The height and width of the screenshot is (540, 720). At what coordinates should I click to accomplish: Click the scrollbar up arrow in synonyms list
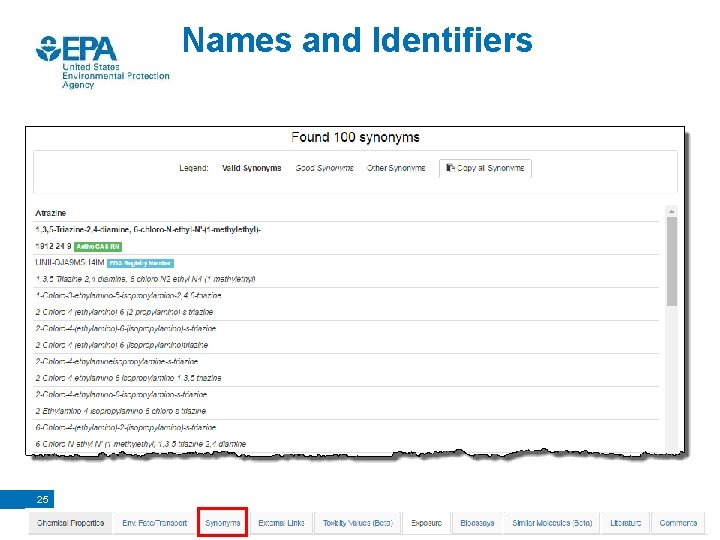pos(672,211)
